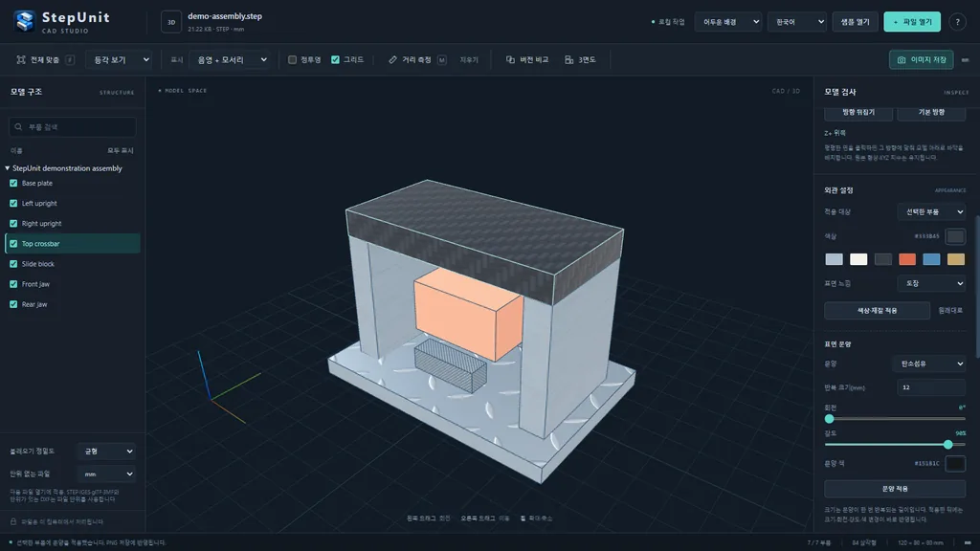Toggle visibility of Right upright
Screen dimensions: 980x551
[x=13, y=223]
